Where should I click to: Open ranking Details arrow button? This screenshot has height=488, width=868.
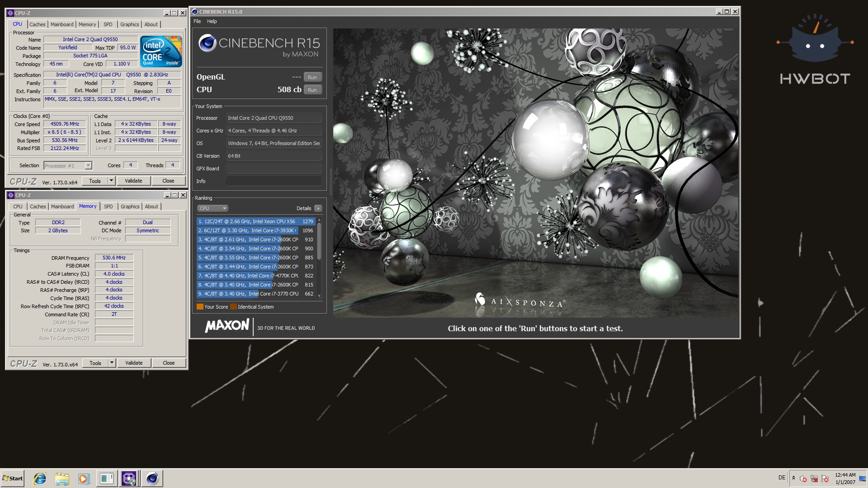318,208
